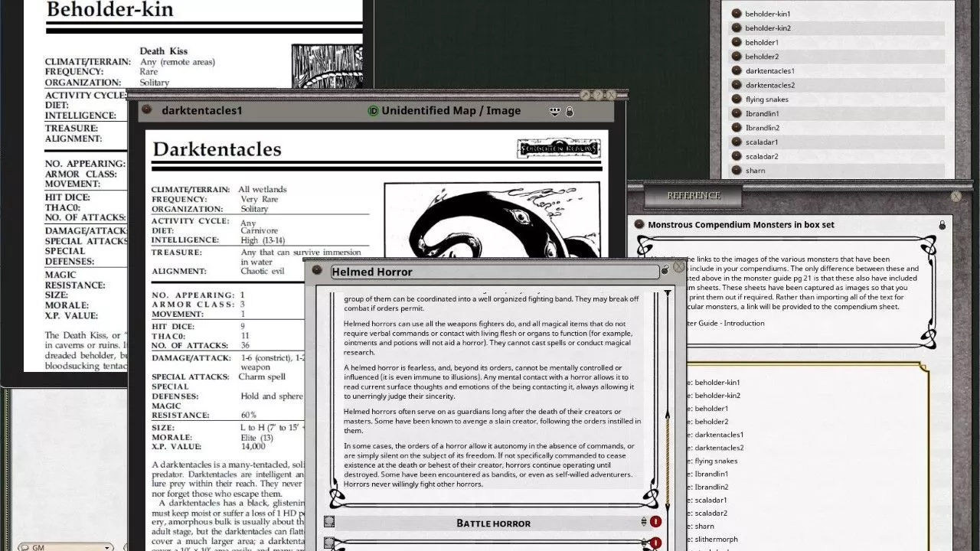
Task: Open slithermorph link in reference window list
Action: point(717,539)
